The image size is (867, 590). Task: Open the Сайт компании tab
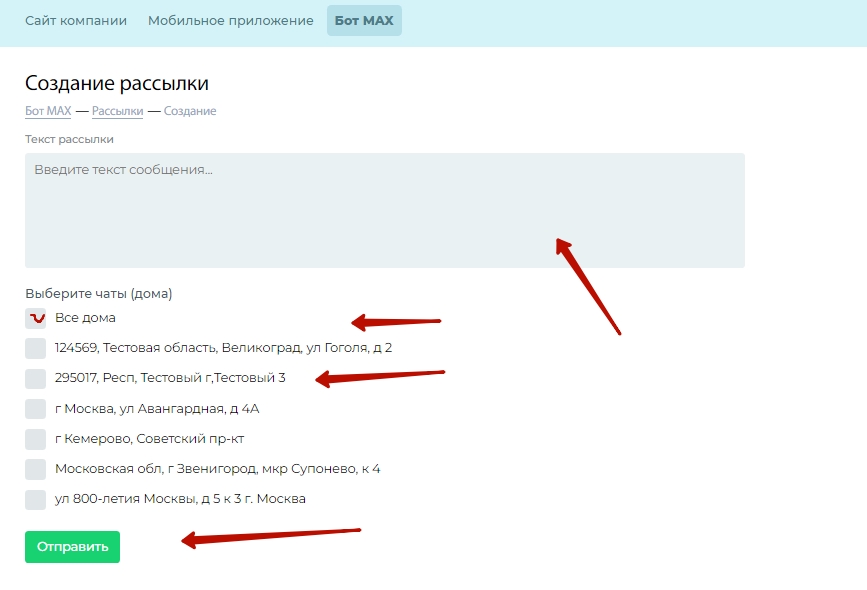point(76,20)
